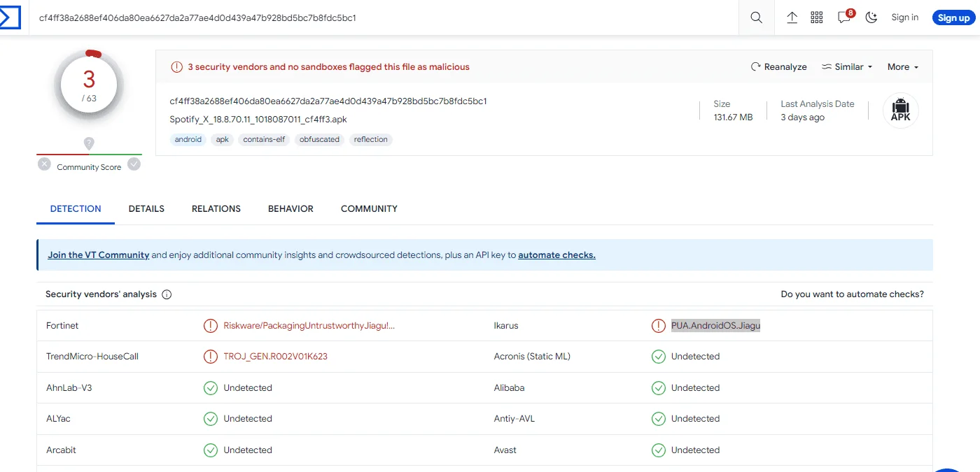The image size is (980, 472).
Task: Click the Sign up button
Action: [953, 17]
